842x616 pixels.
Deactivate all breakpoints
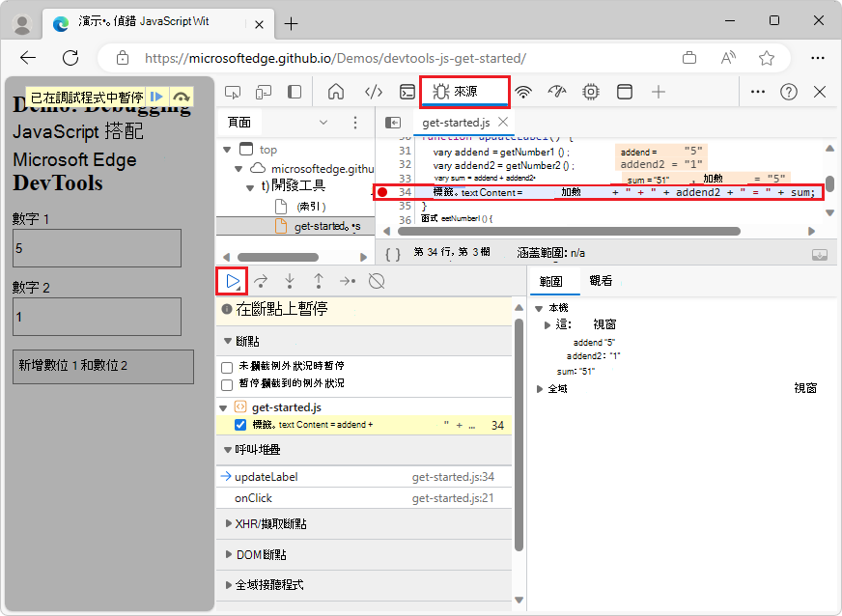pos(376,282)
